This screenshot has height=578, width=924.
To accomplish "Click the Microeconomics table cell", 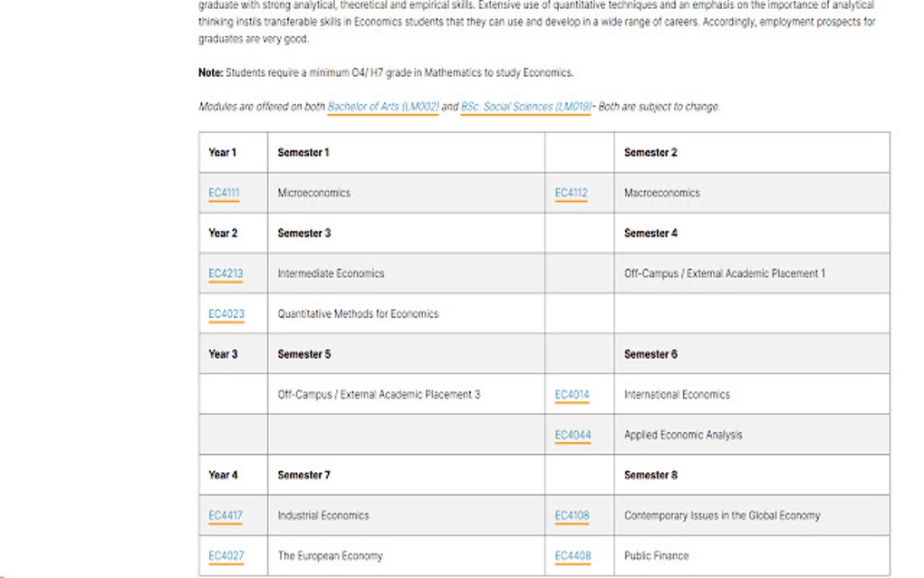I will coord(314,193).
